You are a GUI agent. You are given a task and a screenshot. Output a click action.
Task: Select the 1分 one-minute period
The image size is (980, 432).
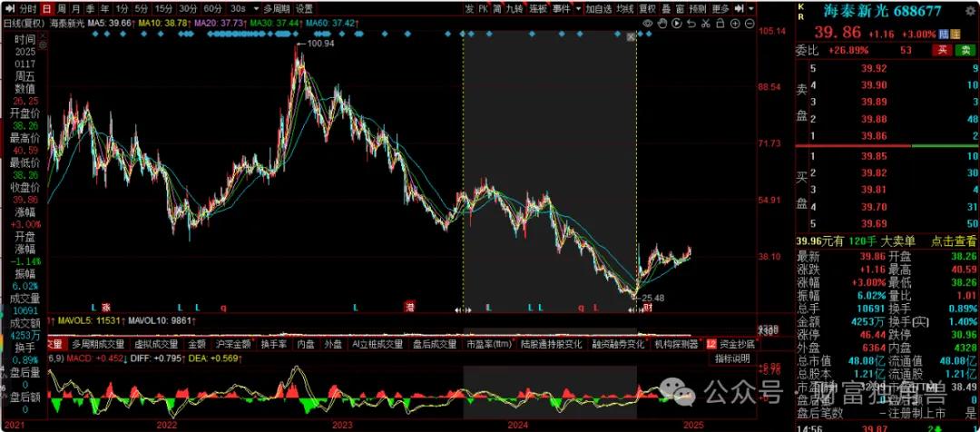coord(122,9)
